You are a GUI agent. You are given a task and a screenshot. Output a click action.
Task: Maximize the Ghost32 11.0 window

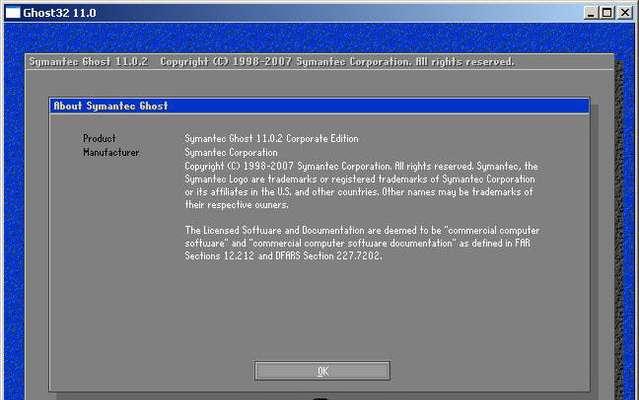coord(607,13)
